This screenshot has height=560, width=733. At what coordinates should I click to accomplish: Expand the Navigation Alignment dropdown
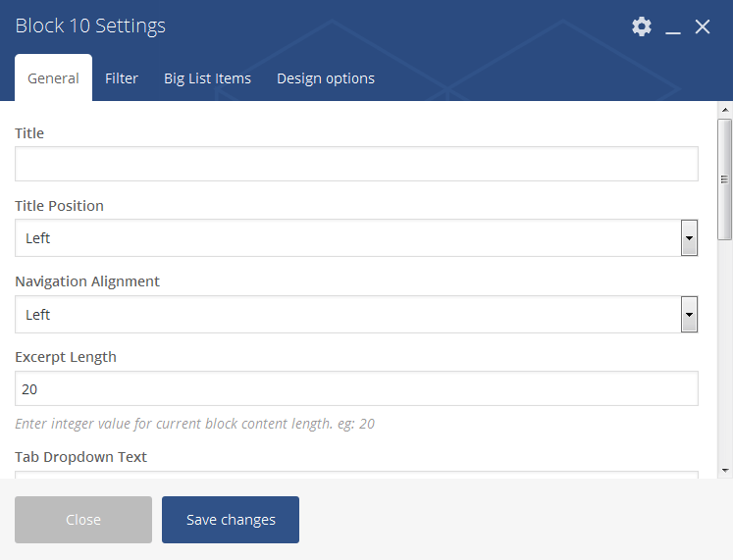pyautogui.click(x=356, y=315)
